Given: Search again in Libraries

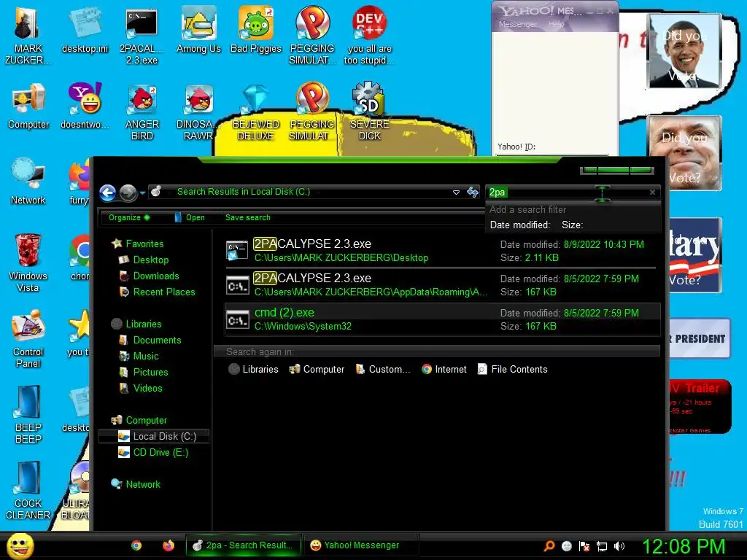Looking at the screenshot, I should (253, 370).
